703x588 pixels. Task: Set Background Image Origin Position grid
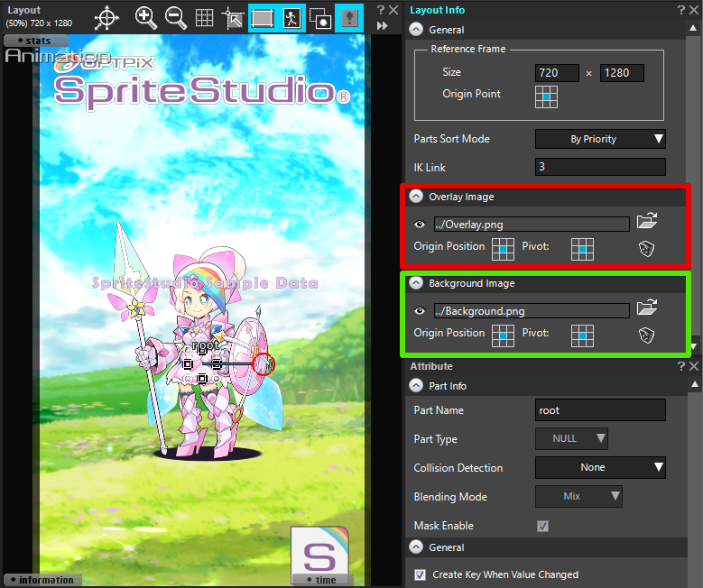pyautogui.click(x=503, y=335)
